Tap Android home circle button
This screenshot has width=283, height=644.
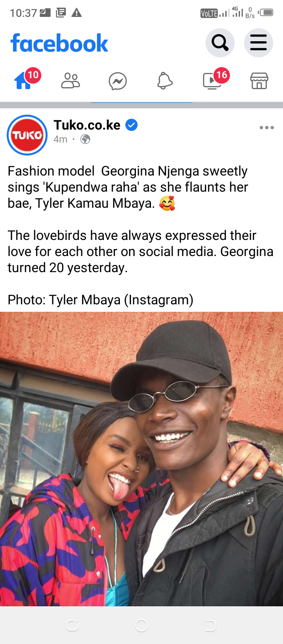click(x=141, y=625)
